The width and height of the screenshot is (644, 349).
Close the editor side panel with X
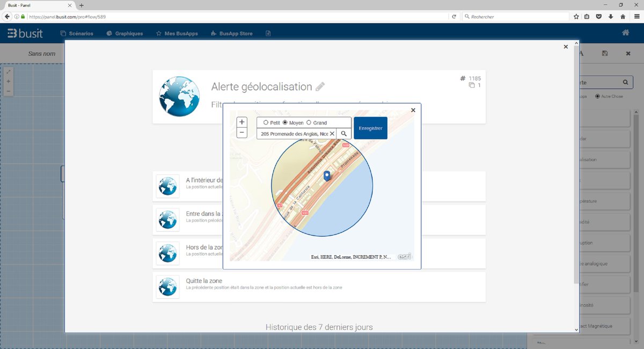(x=628, y=54)
